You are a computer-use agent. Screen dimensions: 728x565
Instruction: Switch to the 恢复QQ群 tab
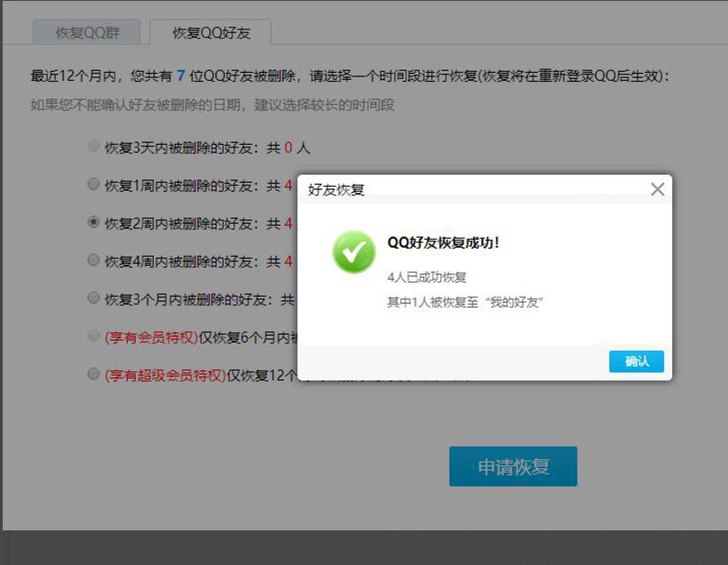click(87, 33)
